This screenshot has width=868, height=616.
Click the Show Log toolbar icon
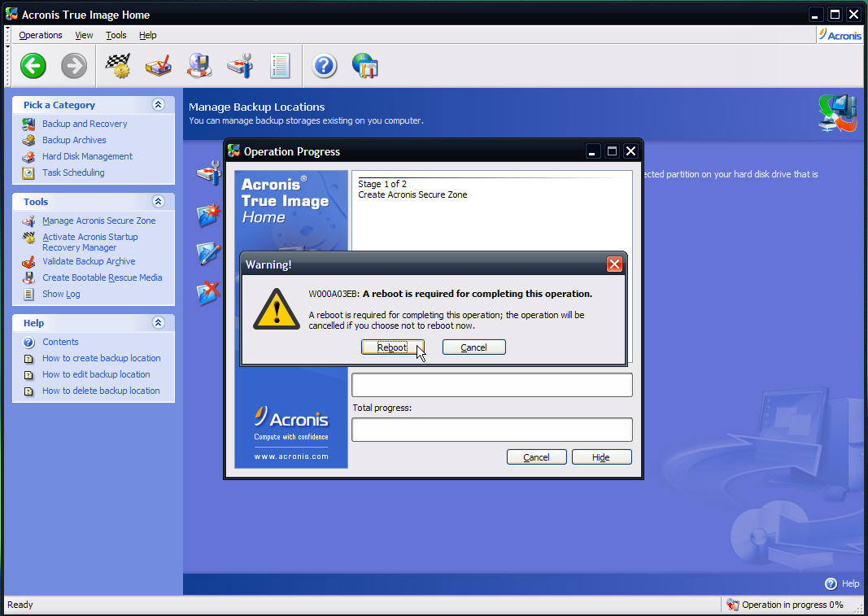pyautogui.click(x=280, y=66)
